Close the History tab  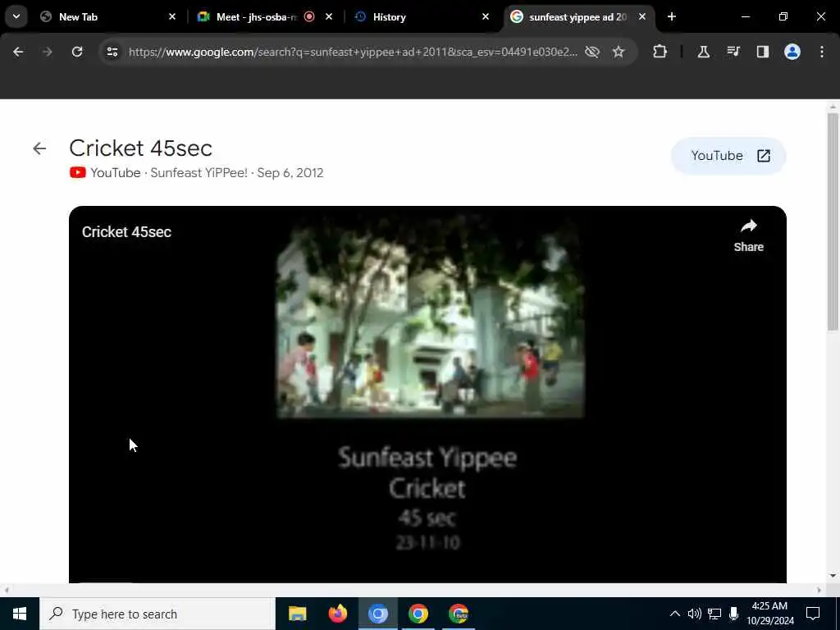486,16
